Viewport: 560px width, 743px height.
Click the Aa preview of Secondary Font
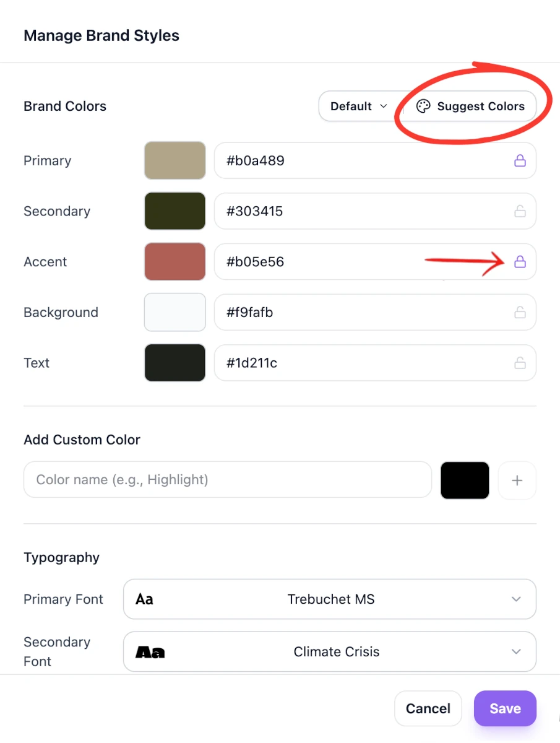[x=150, y=652]
